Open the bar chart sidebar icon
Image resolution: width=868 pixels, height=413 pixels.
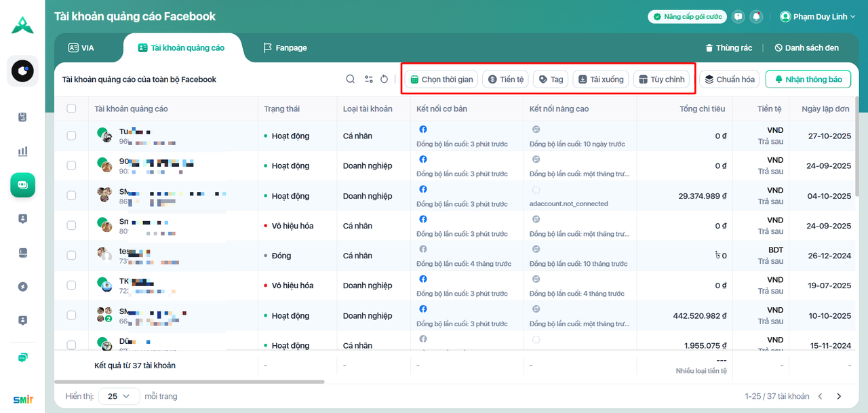click(x=23, y=151)
